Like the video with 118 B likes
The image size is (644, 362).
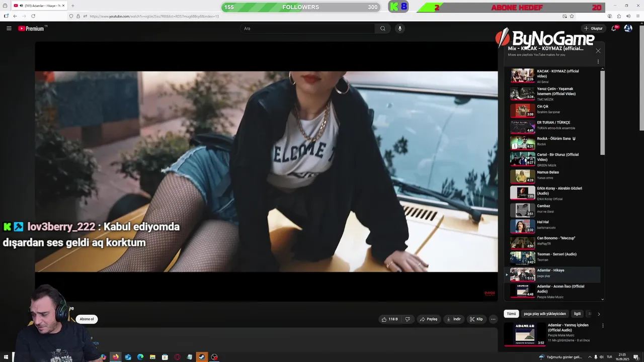tap(389, 319)
